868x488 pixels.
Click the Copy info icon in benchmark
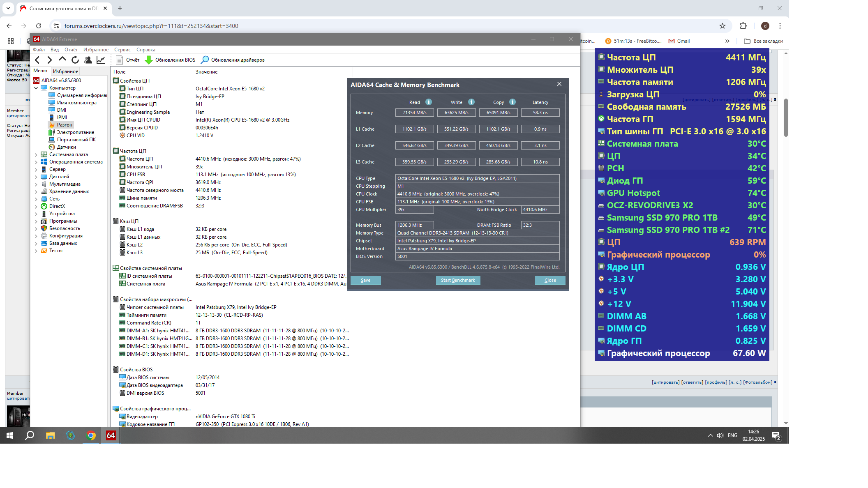[512, 102]
